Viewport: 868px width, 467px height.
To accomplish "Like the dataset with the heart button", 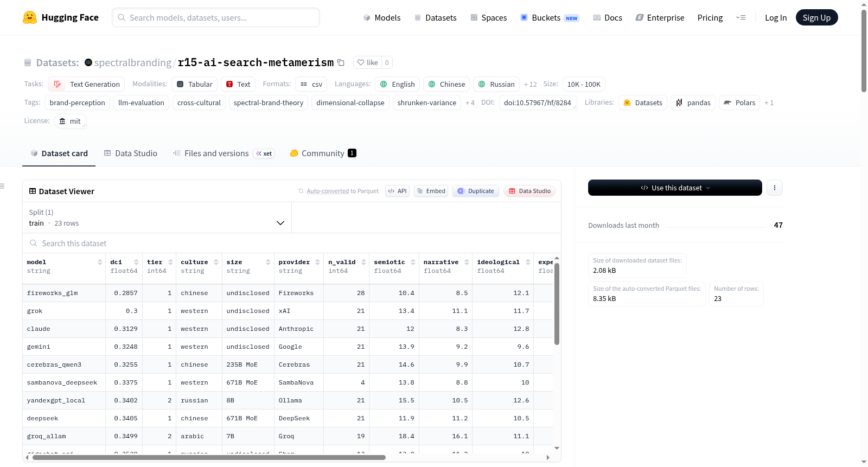I will 367,62.
